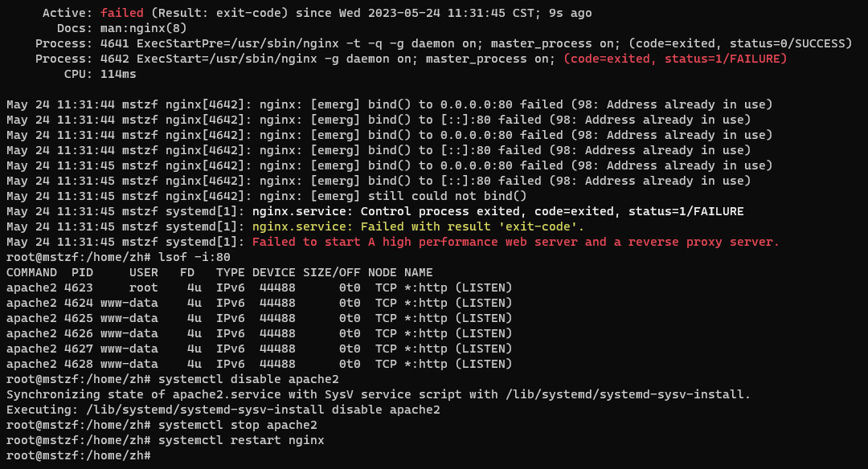868x469 pixels.
Task: Click the 'systemctl stop apache2' command
Action: click(x=237, y=426)
